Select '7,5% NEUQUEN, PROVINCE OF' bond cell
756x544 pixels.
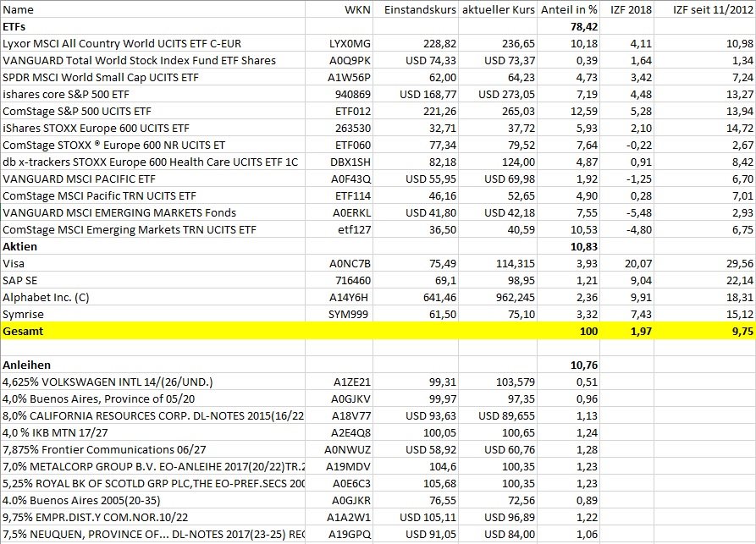[x=152, y=534]
